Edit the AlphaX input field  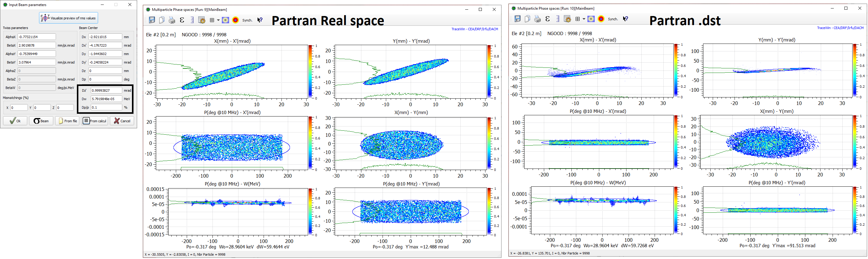(x=37, y=37)
